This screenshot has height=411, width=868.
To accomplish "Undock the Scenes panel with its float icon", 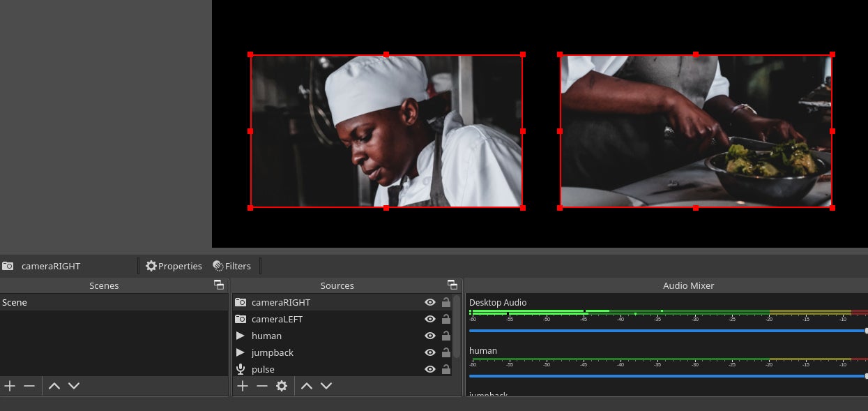I will pyautogui.click(x=219, y=285).
